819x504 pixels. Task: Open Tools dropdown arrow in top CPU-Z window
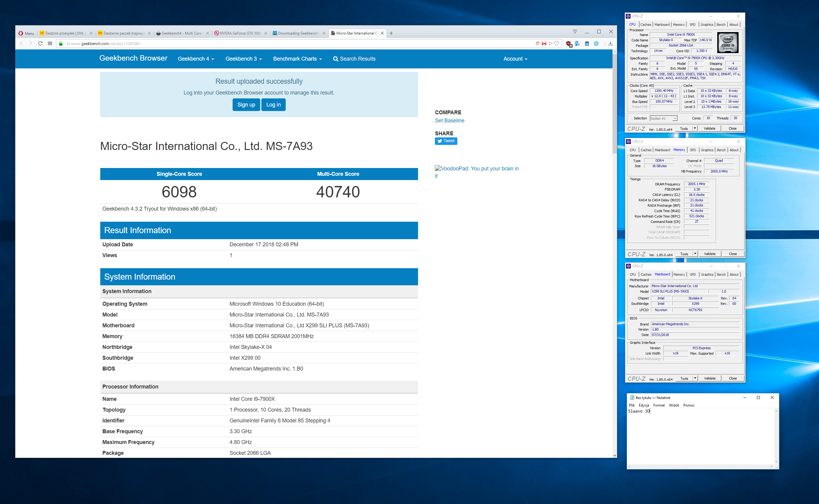pyautogui.click(x=695, y=128)
